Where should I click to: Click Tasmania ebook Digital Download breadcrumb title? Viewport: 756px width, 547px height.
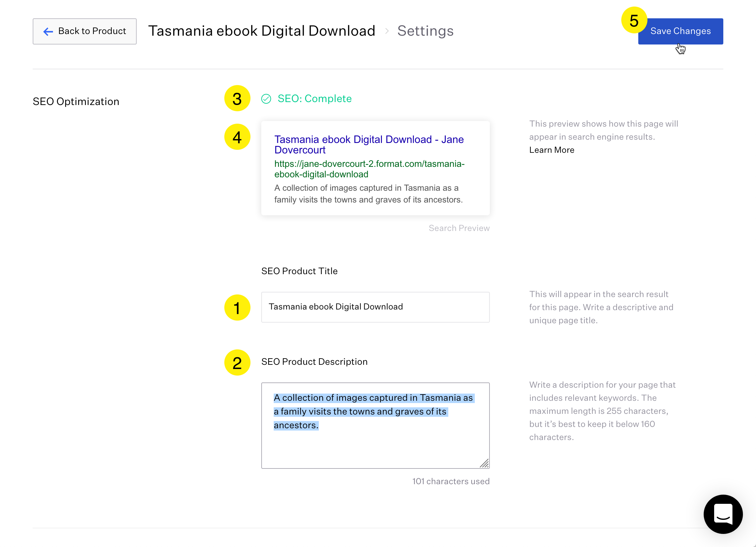(x=262, y=31)
